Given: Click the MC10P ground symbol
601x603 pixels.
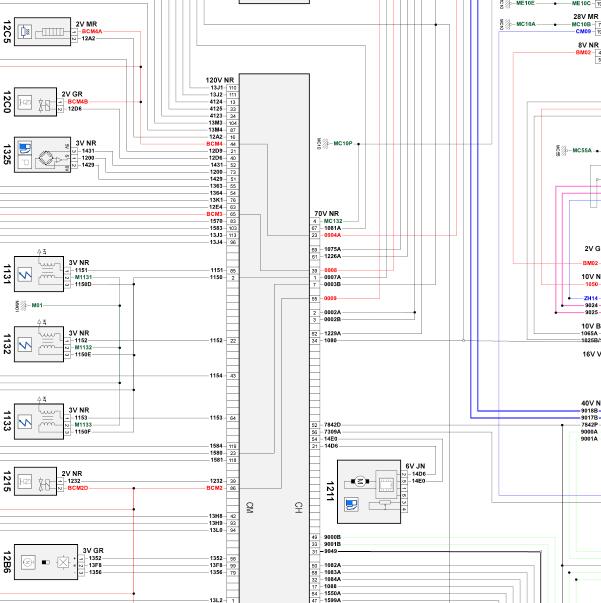Looking at the screenshot, I should pyautogui.click(x=326, y=143).
